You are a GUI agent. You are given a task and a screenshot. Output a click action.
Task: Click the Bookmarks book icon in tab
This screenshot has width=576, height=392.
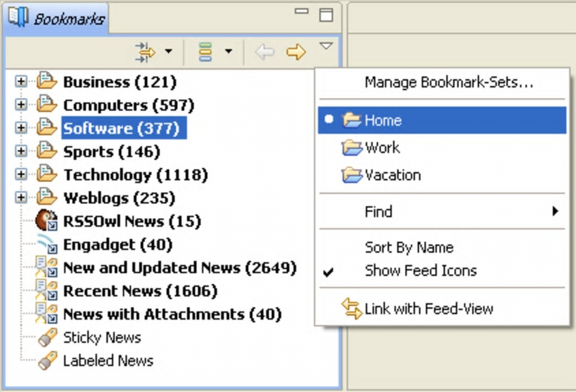click(x=19, y=17)
